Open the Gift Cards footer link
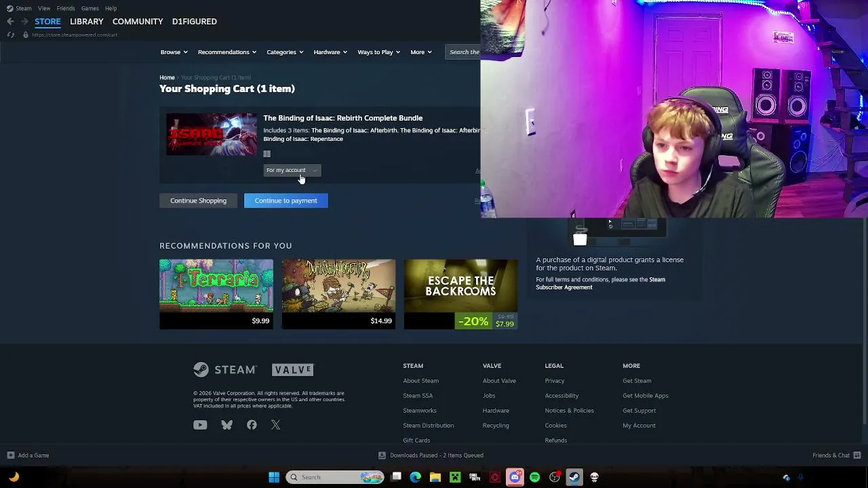Image resolution: width=868 pixels, height=488 pixels. [x=416, y=441]
